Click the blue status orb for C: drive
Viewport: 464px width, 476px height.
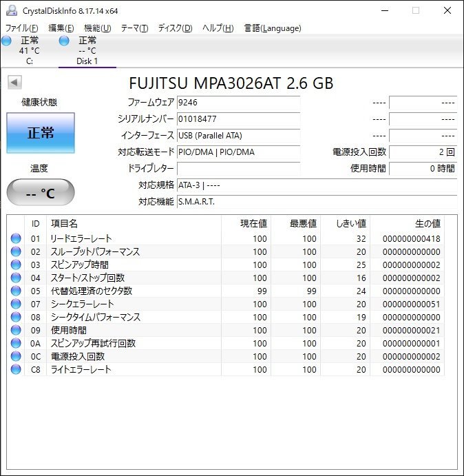(x=6, y=41)
